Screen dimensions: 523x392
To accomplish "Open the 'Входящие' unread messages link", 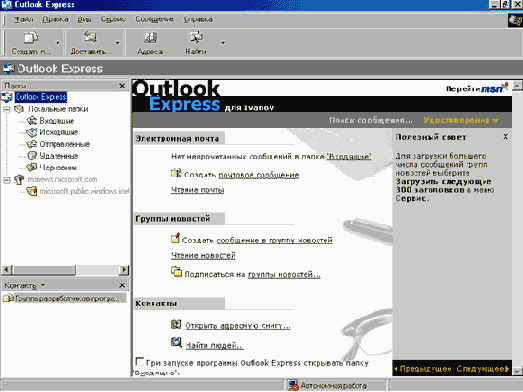I will [349, 156].
